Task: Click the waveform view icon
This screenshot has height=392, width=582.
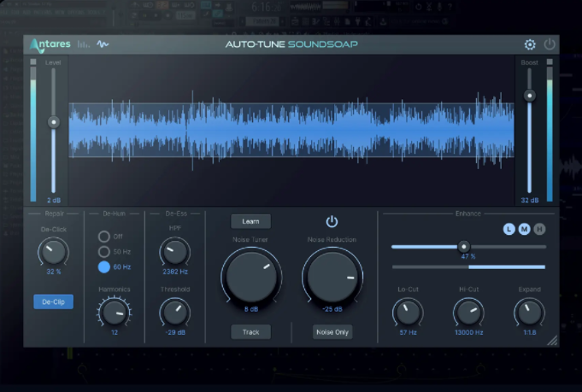Action: click(x=103, y=44)
